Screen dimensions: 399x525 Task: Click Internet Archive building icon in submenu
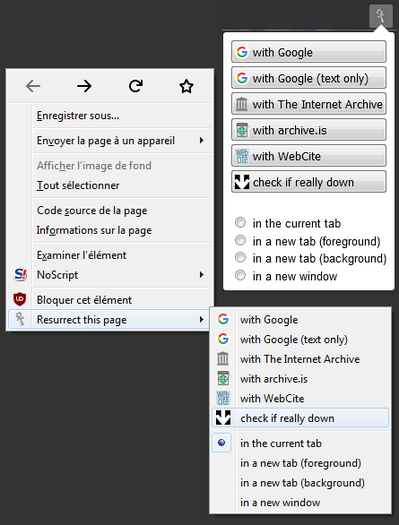click(x=223, y=359)
